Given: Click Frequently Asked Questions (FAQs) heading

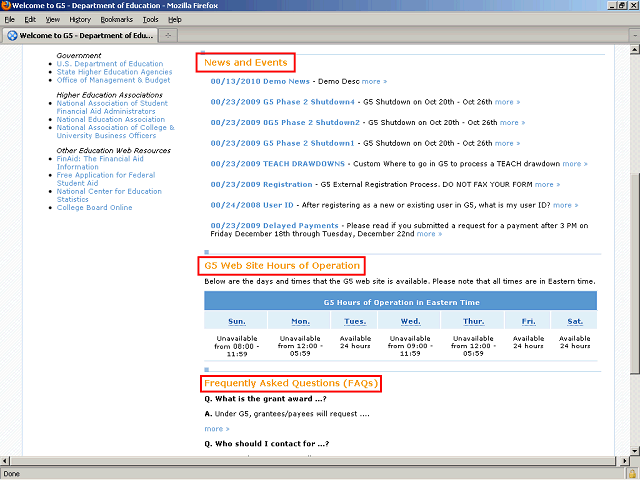Looking at the screenshot, I should click(291, 383).
